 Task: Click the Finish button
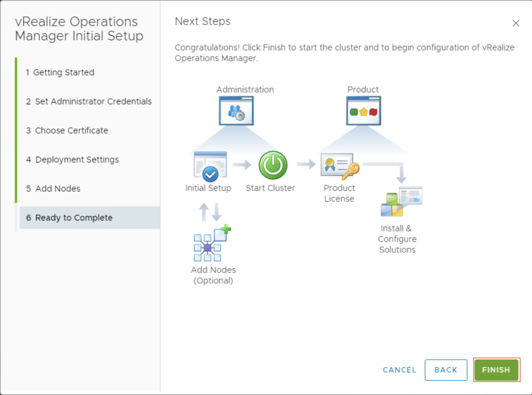tap(496, 370)
